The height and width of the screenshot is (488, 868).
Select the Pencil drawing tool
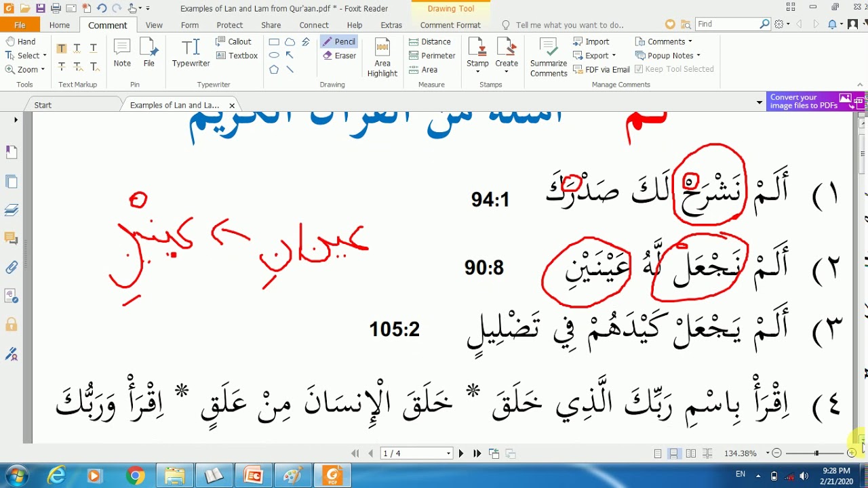338,41
